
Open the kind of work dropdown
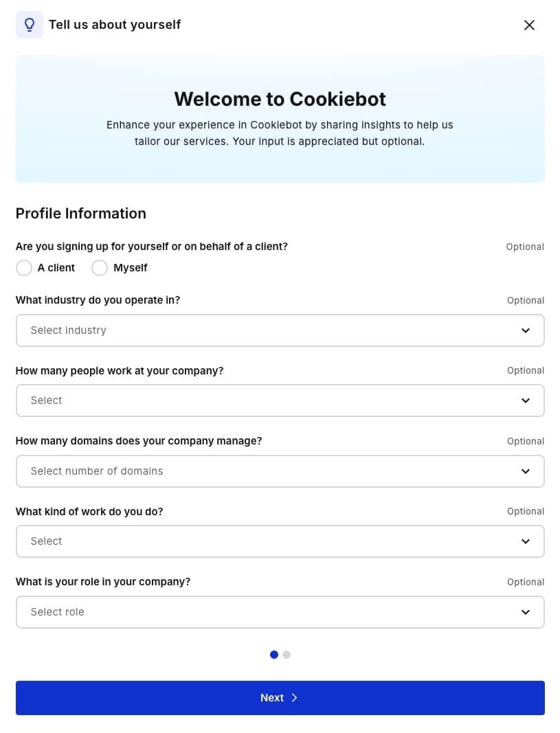click(x=280, y=541)
